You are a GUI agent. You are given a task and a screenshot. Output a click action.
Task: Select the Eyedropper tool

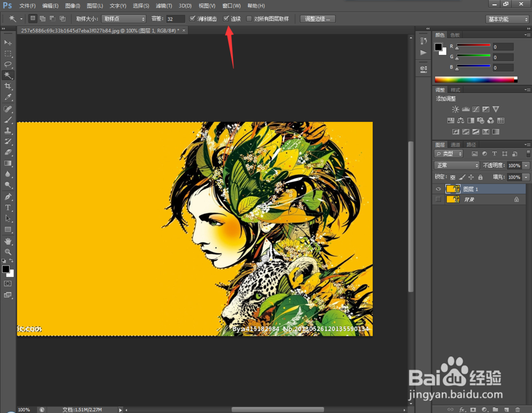pos(8,97)
